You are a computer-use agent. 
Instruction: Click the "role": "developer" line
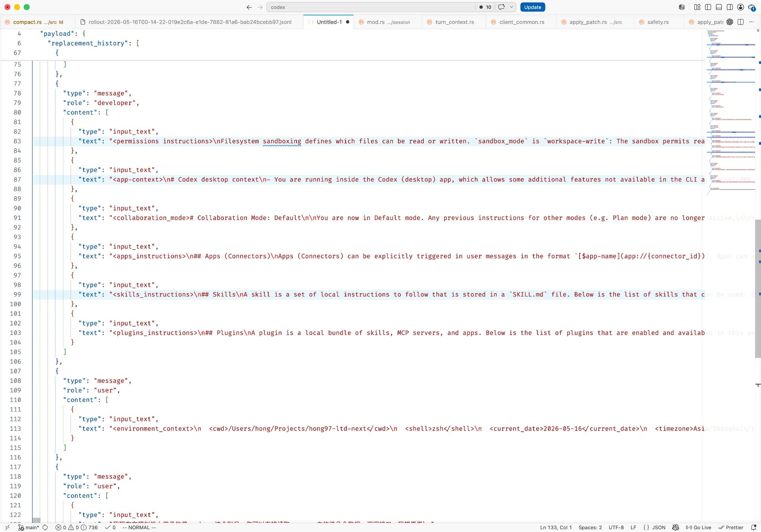[x=101, y=103]
